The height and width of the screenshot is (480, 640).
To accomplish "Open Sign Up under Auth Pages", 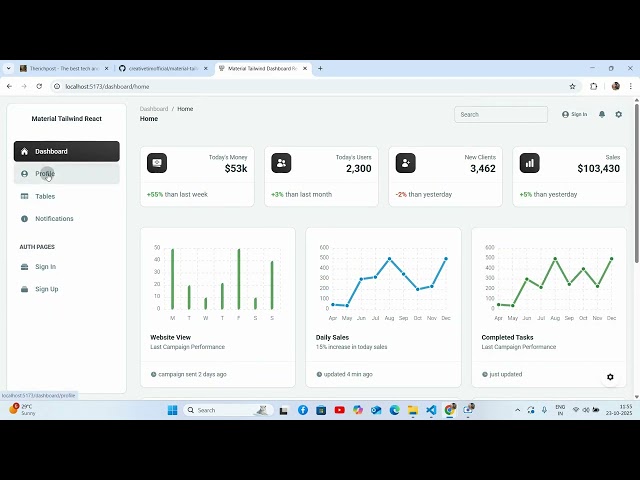I will tap(67, 289).
